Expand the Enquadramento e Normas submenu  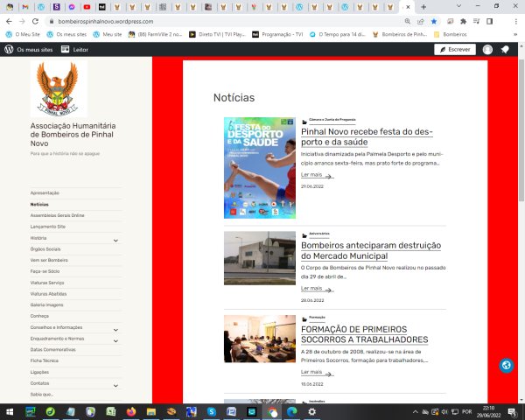point(115,339)
